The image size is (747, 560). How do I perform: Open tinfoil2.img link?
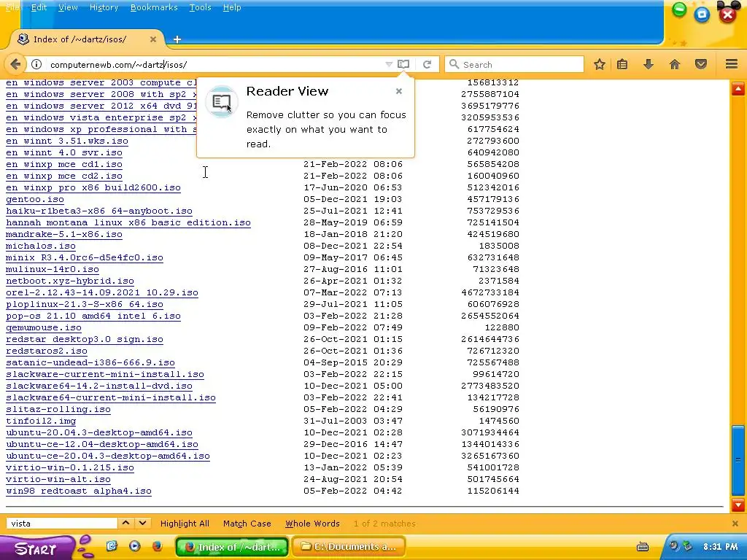(41, 421)
